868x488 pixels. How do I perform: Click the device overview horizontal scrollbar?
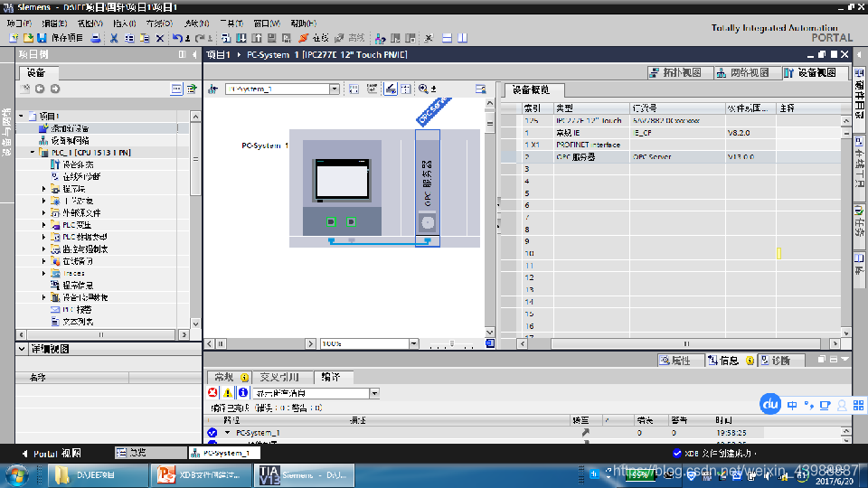coord(686,343)
